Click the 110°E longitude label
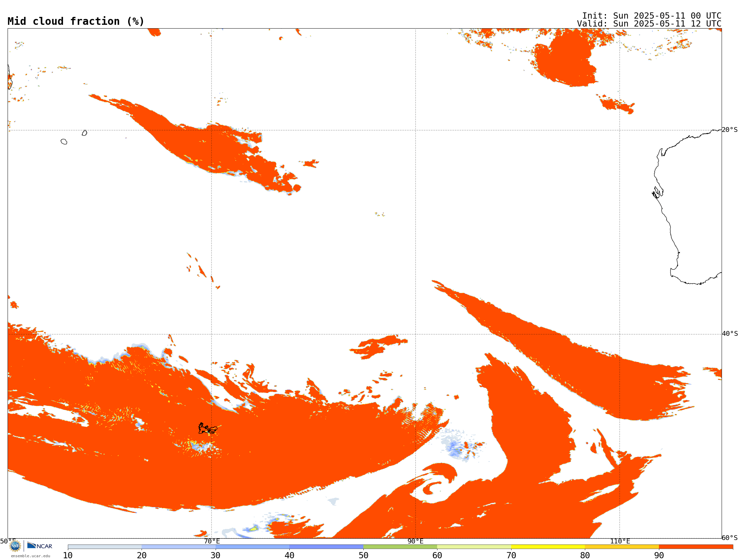This screenshot has height=560, width=744. (x=620, y=541)
